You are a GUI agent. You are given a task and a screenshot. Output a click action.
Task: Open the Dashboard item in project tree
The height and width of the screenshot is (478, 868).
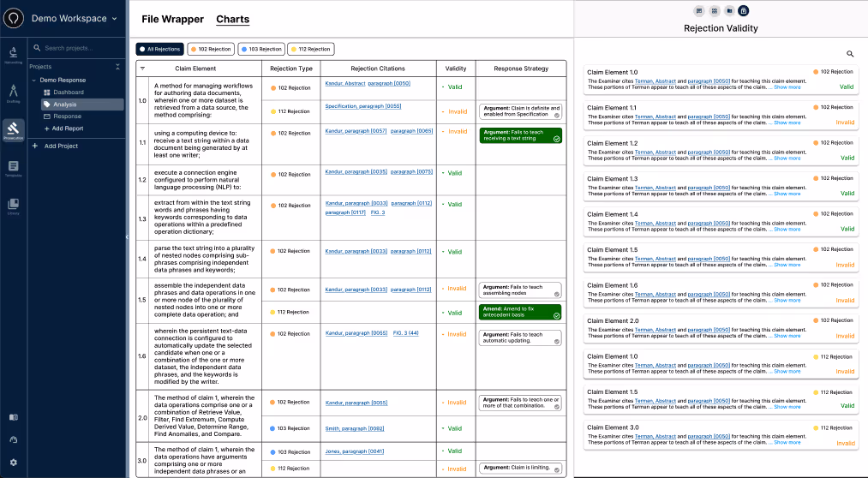[x=69, y=93]
